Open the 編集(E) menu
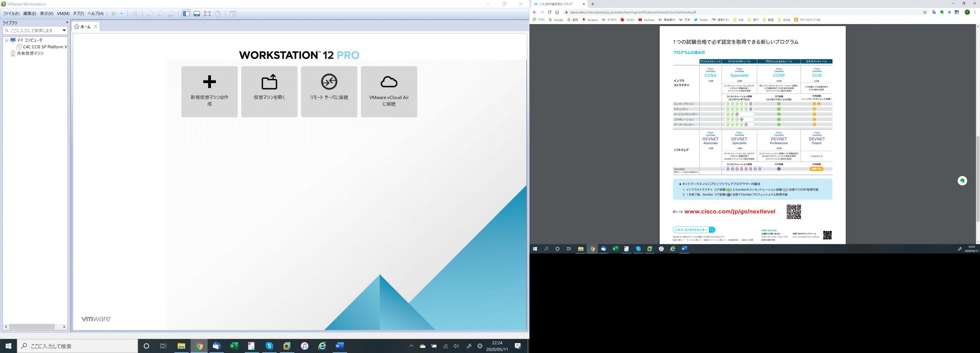The width and height of the screenshot is (980, 353). click(x=29, y=13)
